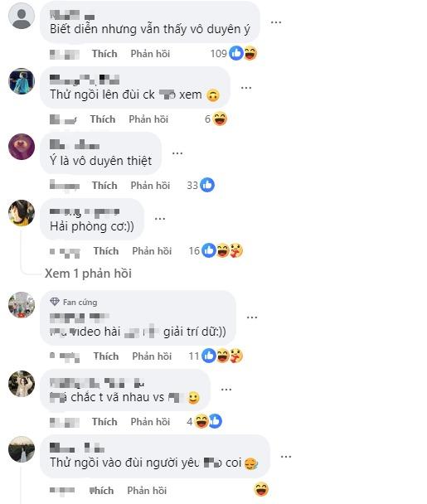Reply to 'Ý là vô duyên thiệt' comment

(150, 186)
